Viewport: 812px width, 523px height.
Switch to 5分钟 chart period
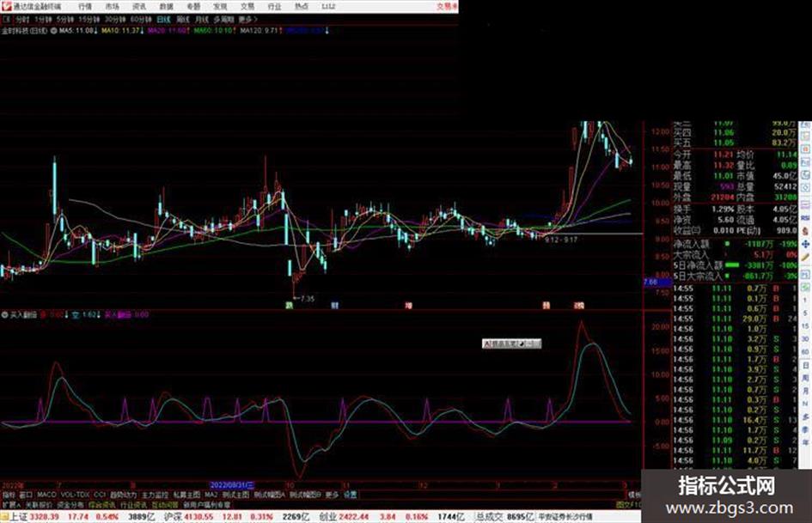pos(64,19)
